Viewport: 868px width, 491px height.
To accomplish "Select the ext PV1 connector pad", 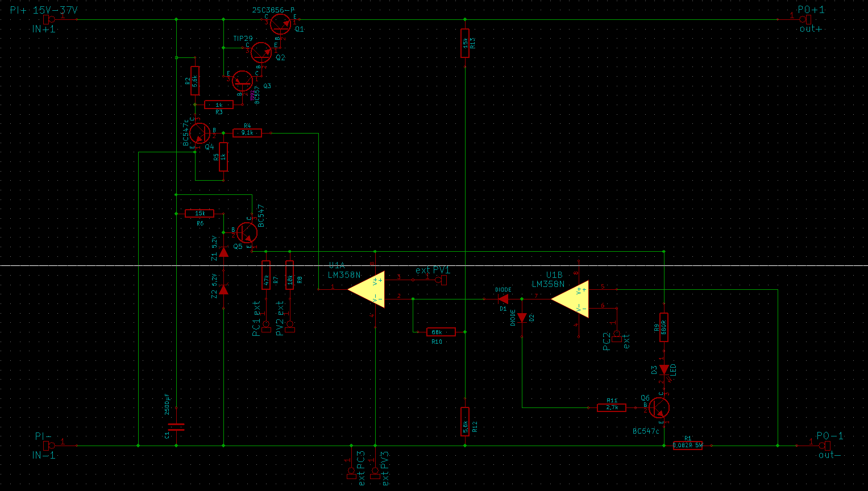I will 441,280.
